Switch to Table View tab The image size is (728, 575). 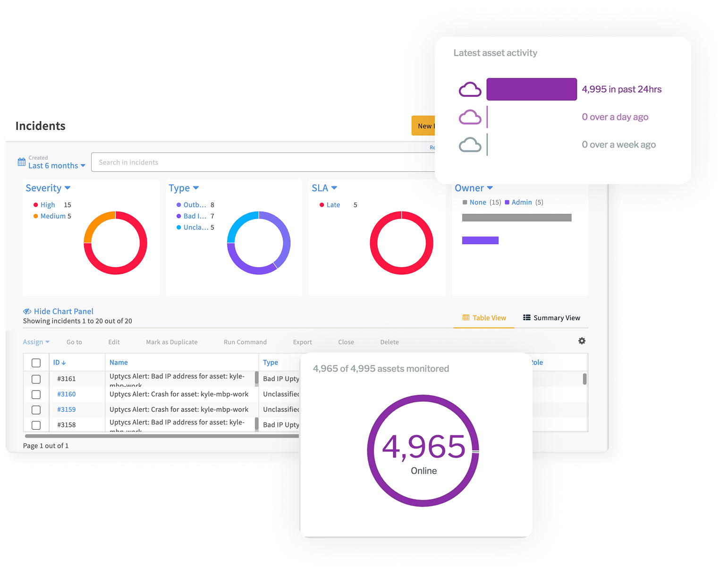point(484,318)
